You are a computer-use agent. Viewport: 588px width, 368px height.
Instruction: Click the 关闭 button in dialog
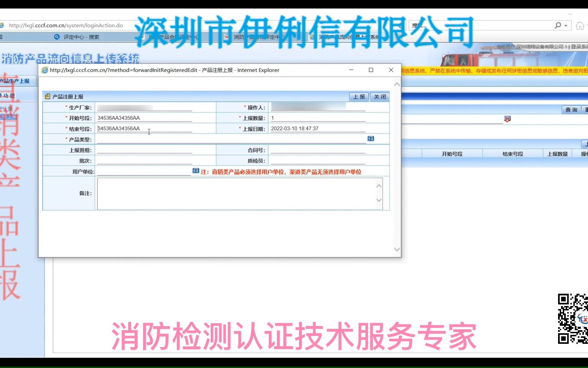(380, 97)
